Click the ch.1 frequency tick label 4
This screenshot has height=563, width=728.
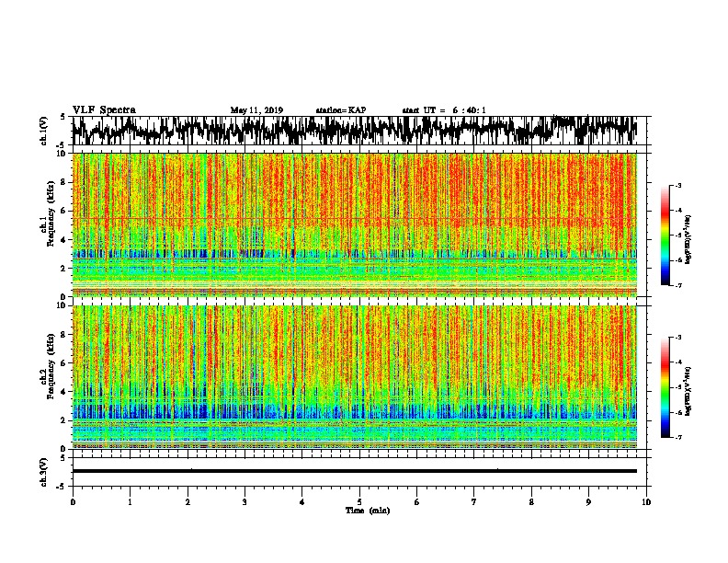[64, 240]
